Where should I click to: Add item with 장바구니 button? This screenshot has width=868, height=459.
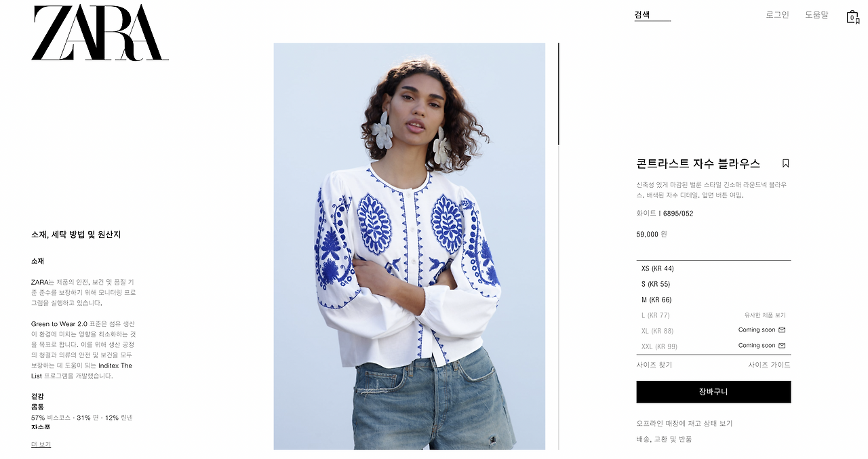713,392
